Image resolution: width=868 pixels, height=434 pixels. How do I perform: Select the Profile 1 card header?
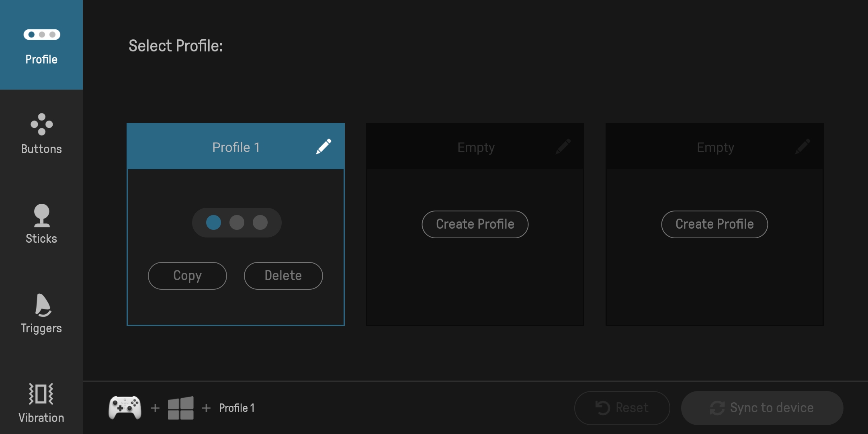[x=236, y=147]
